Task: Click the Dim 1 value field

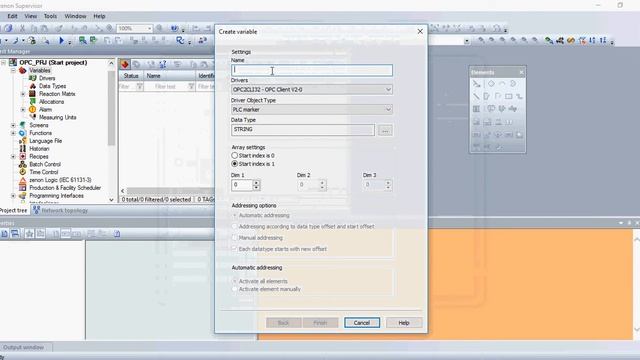Action: [x=242, y=185]
